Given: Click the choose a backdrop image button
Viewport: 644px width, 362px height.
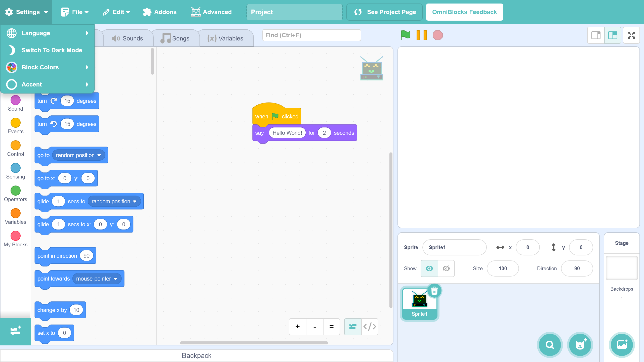Looking at the screenshot, I should pos(622,344).
